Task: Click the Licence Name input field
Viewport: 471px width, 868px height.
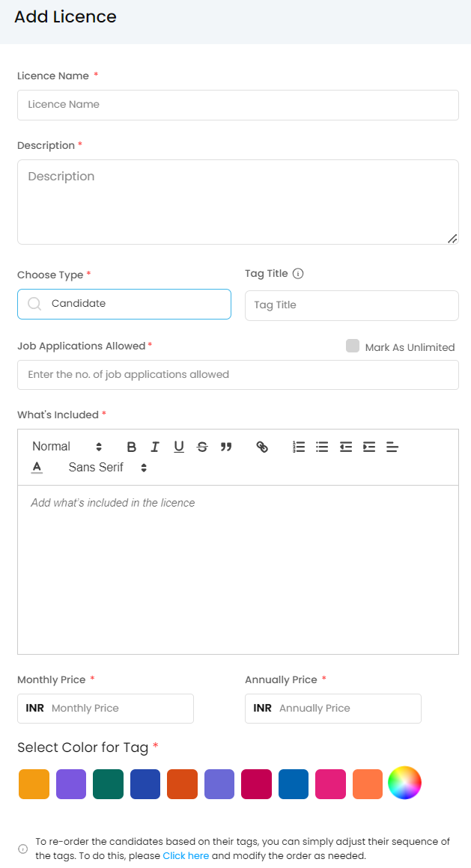Action: pyautogui.click(x=238, y=105)
